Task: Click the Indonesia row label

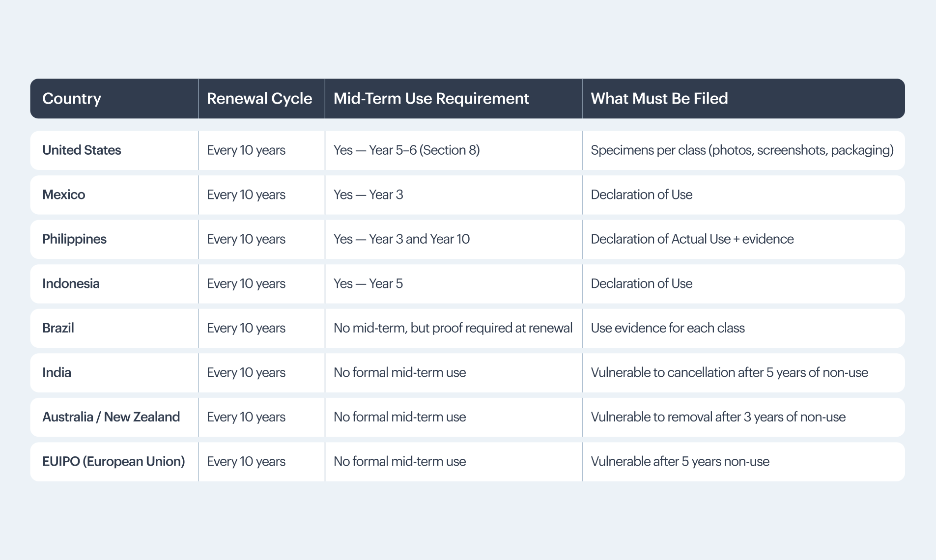Action: (x=71, y=283)
